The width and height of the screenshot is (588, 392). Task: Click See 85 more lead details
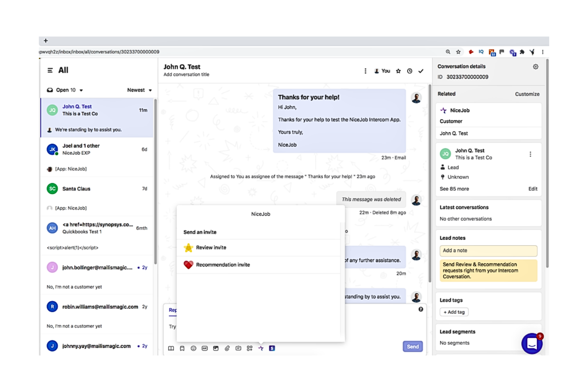[454, 189]
